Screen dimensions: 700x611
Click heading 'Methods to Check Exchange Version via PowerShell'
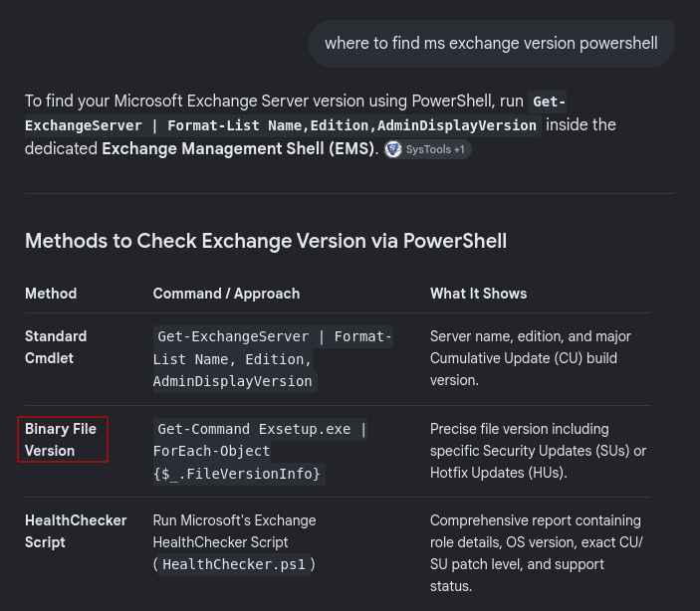tap(266, 241)
